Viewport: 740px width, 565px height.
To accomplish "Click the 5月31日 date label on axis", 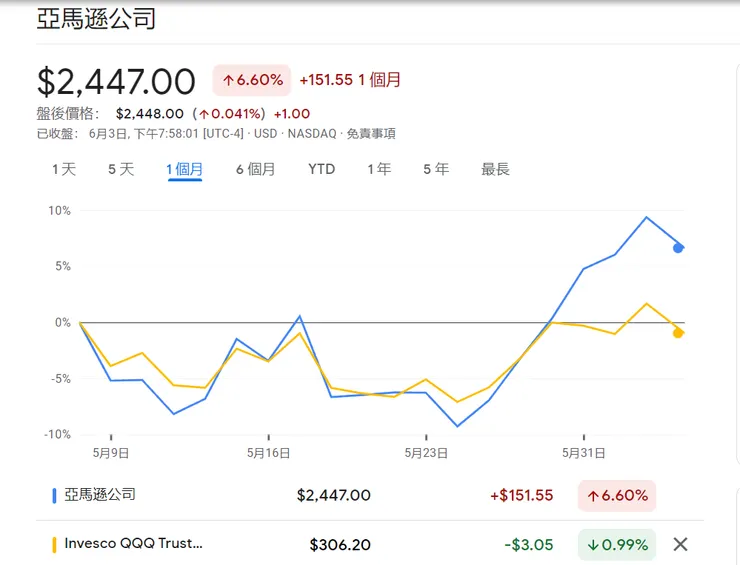I will [584, 453].
